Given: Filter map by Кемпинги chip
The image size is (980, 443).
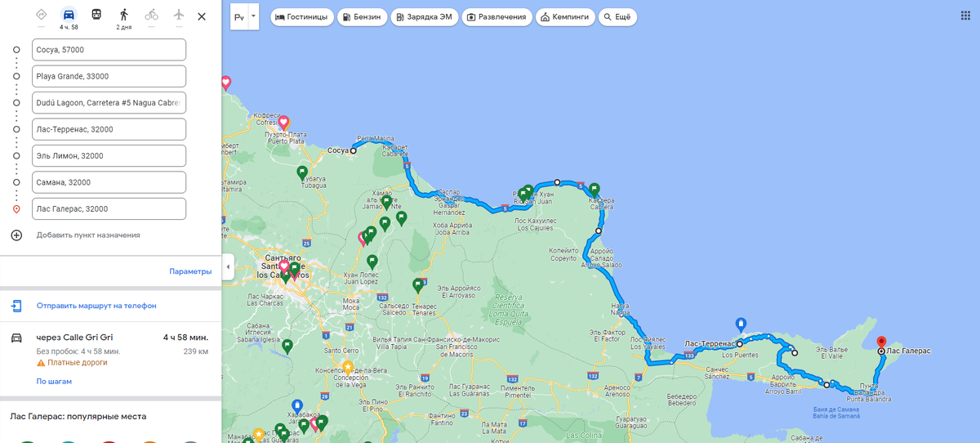Looking at the screenshot, I should point(565,17).
